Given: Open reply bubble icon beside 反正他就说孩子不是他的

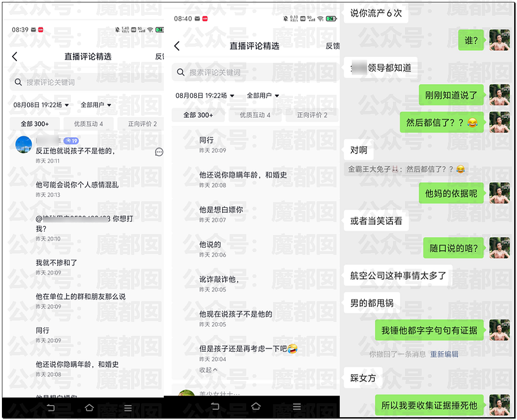Looking at the screenshot, I should 159,152.
